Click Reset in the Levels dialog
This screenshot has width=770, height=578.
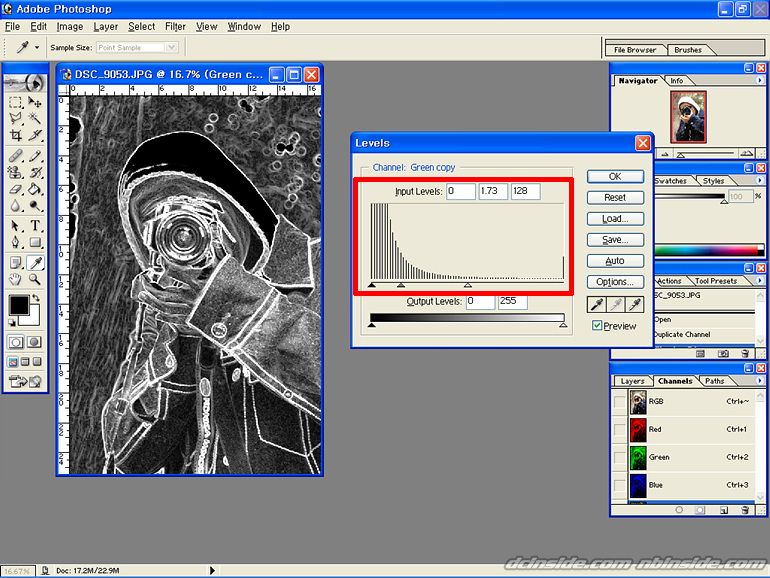(x=615, y=197)
